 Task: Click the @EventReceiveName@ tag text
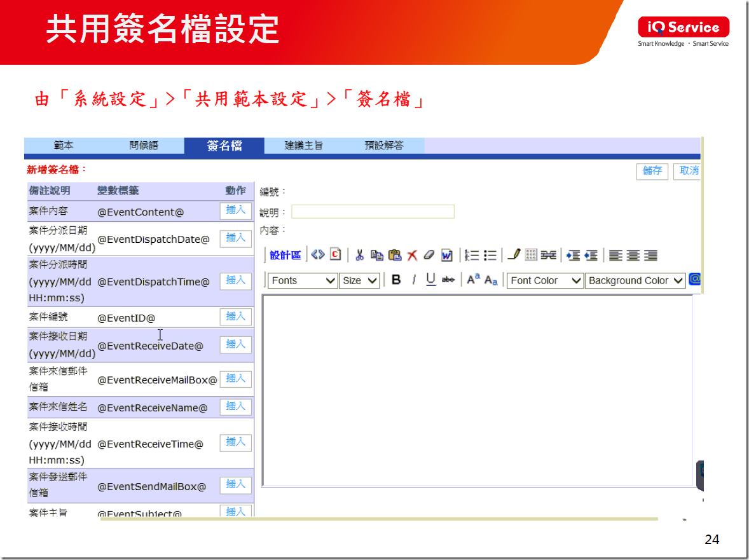(x=153, y=408)
